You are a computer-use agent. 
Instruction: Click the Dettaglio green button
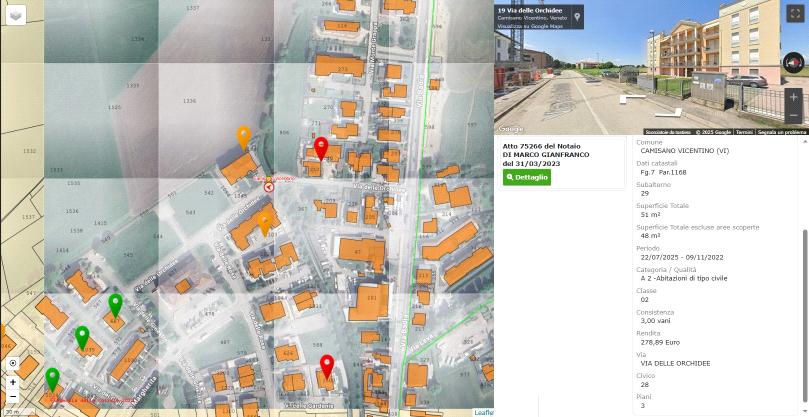click(x=527, y=177)
